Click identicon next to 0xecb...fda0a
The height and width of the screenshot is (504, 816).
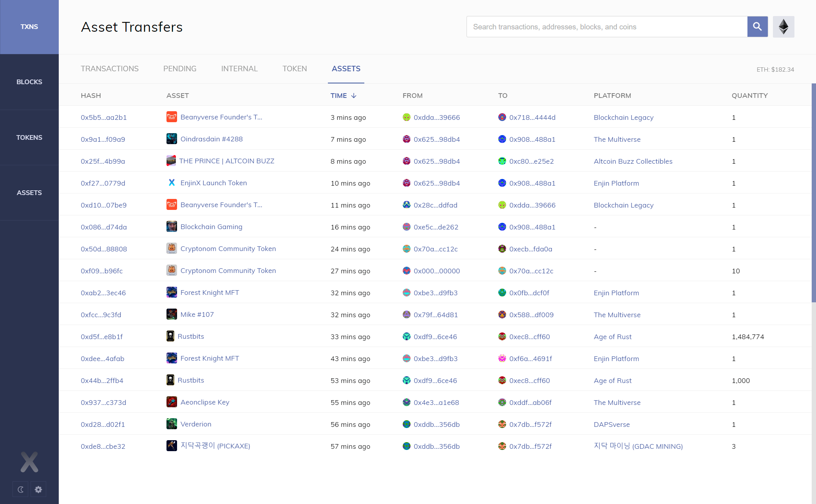point(502,249)
